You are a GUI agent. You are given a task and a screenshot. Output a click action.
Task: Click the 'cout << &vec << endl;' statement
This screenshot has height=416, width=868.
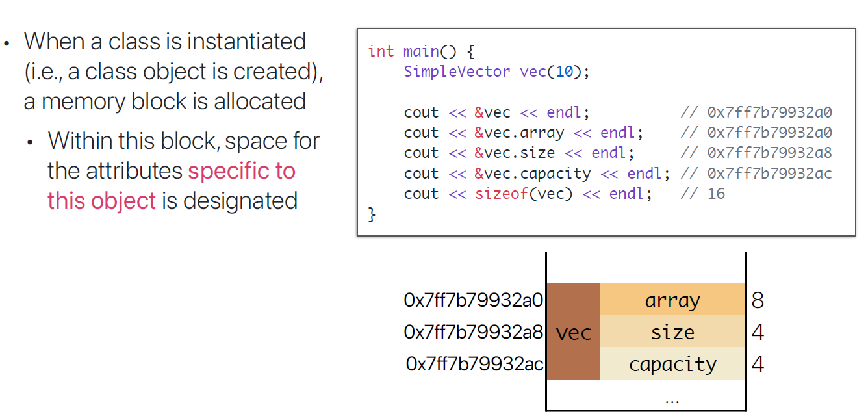pyautogui.click(x=496, y=112)
